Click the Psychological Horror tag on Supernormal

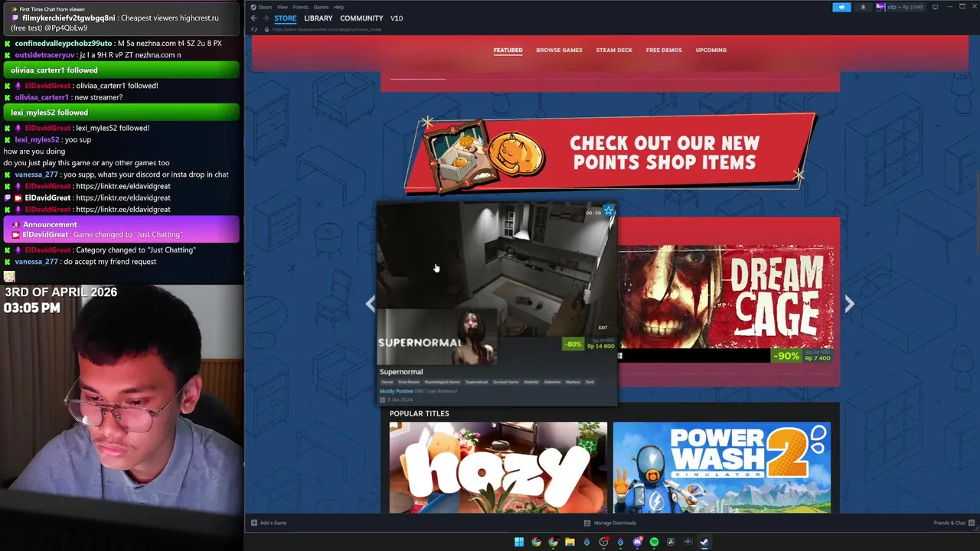click(x=442, y=382)
